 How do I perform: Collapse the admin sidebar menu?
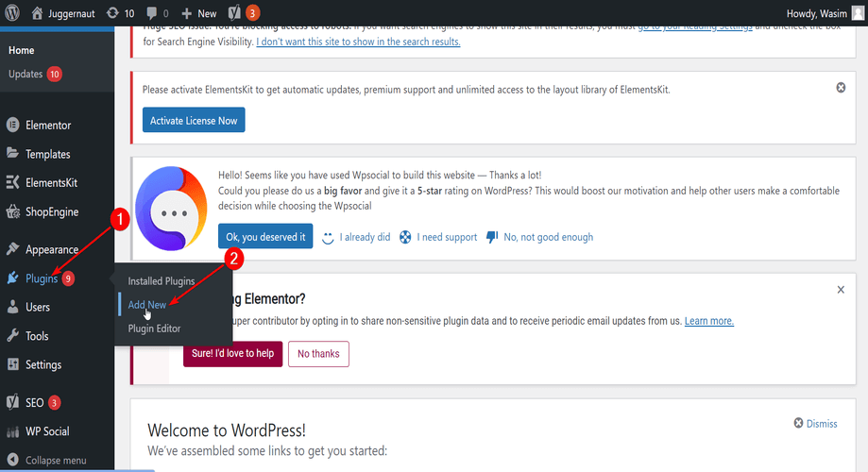point(56,460)
